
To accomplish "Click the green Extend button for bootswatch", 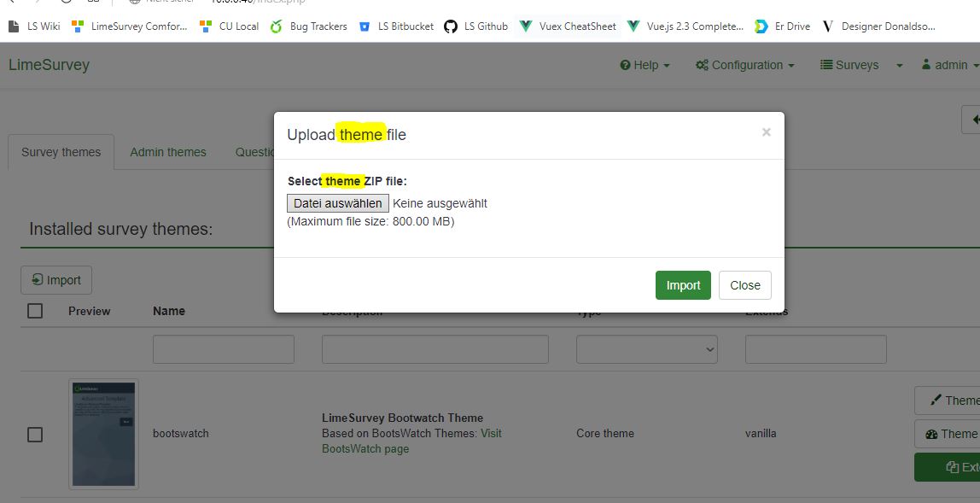I will coord(948,467).
